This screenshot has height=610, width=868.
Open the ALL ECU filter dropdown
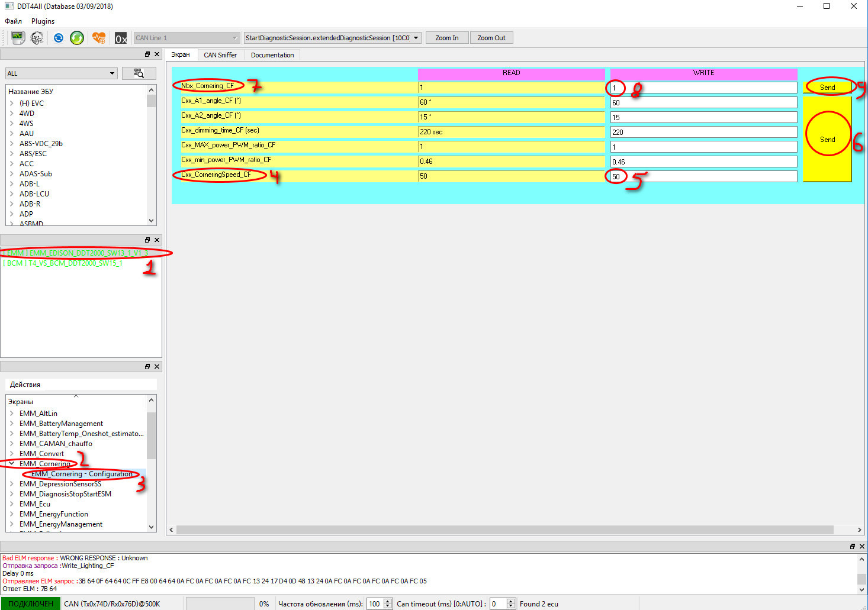(61, 73)
